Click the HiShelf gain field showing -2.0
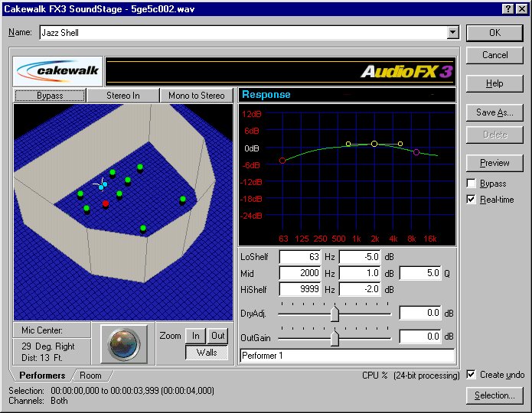Screen dimensions: 532x413 click(360, 289)
